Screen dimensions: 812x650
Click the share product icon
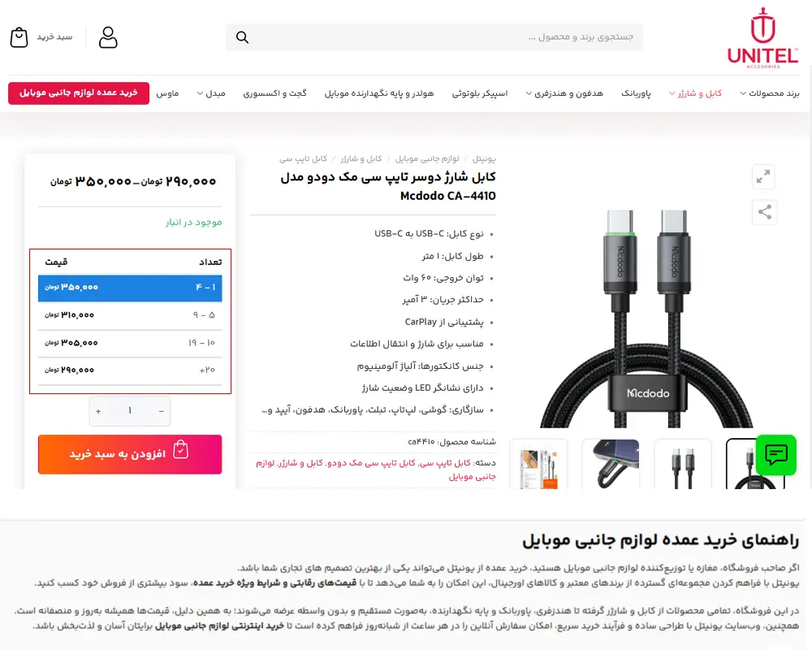[x=764, y=212]
